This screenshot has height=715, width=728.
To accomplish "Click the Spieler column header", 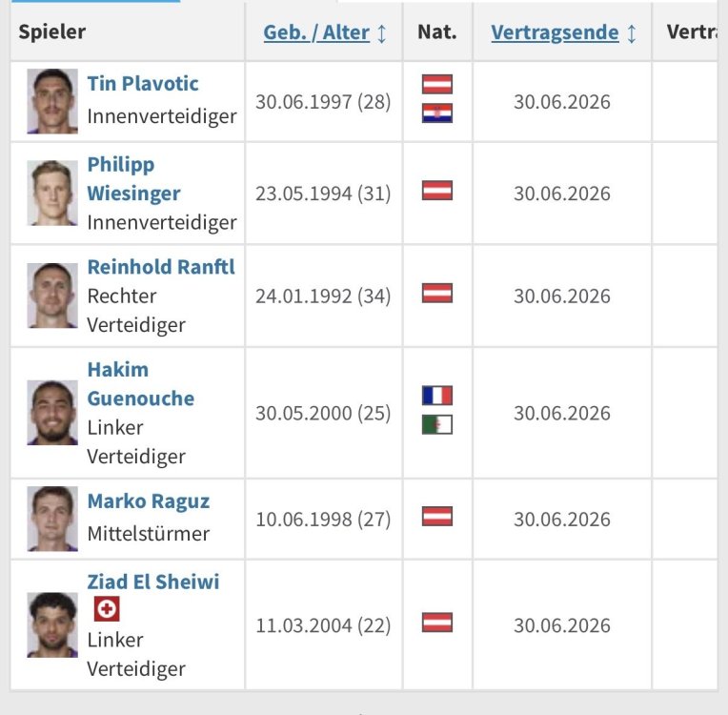I will tap(51, 32).
